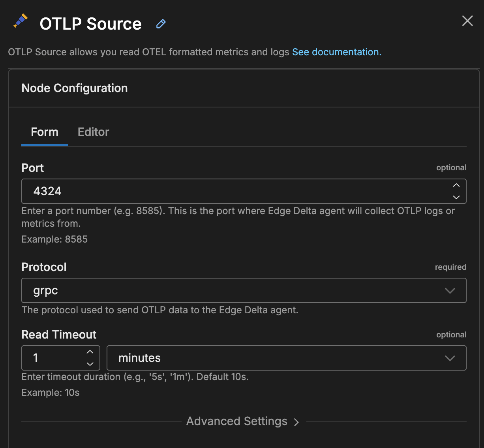Click the Port field showing 4324
The width and height of the screenshot is (484, 448).
point(237,191)
